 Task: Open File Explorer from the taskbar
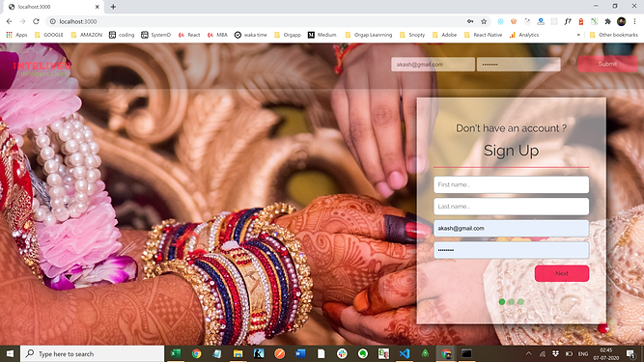coord(238,353)
